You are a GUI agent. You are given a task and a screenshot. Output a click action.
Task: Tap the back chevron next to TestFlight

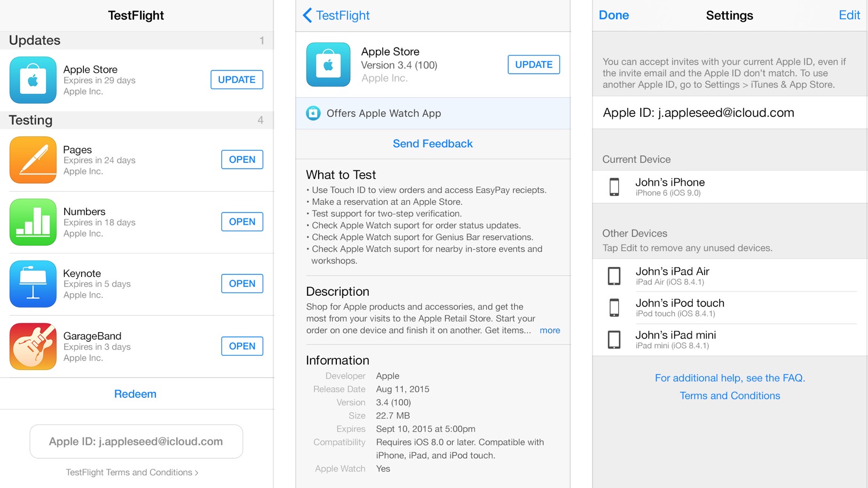[307, 15]
